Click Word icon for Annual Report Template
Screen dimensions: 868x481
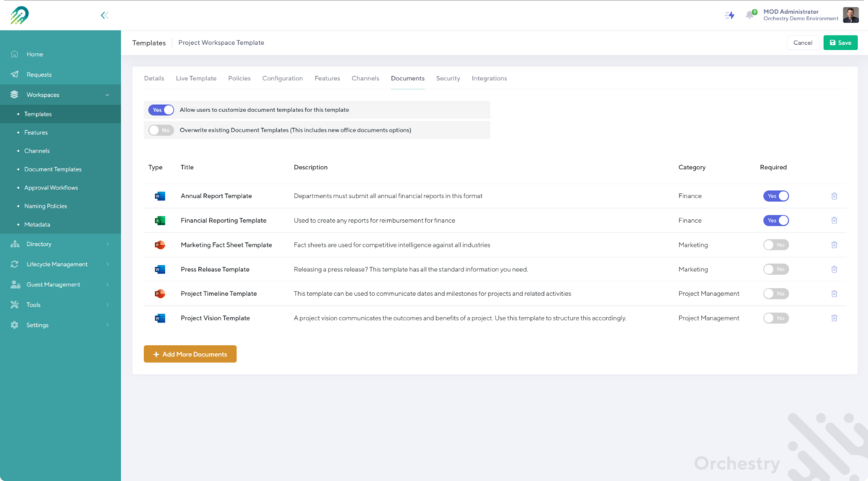(x=160, y=196)
